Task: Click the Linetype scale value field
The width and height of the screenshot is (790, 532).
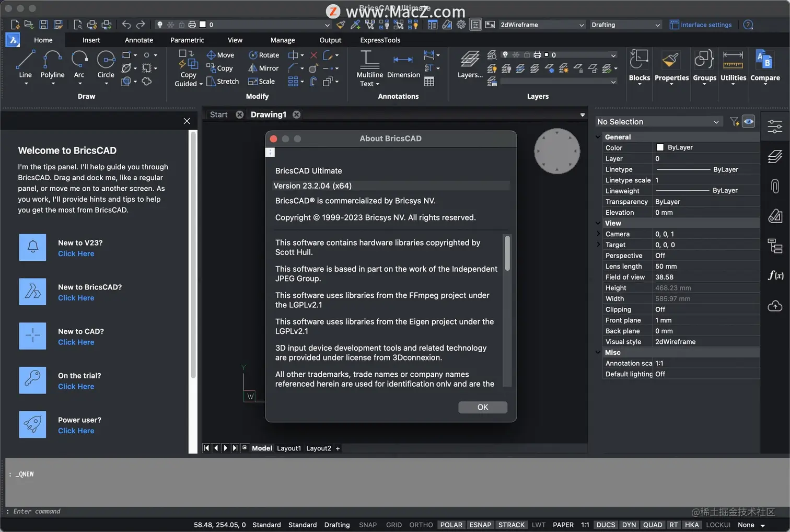Action: point(705,180)
